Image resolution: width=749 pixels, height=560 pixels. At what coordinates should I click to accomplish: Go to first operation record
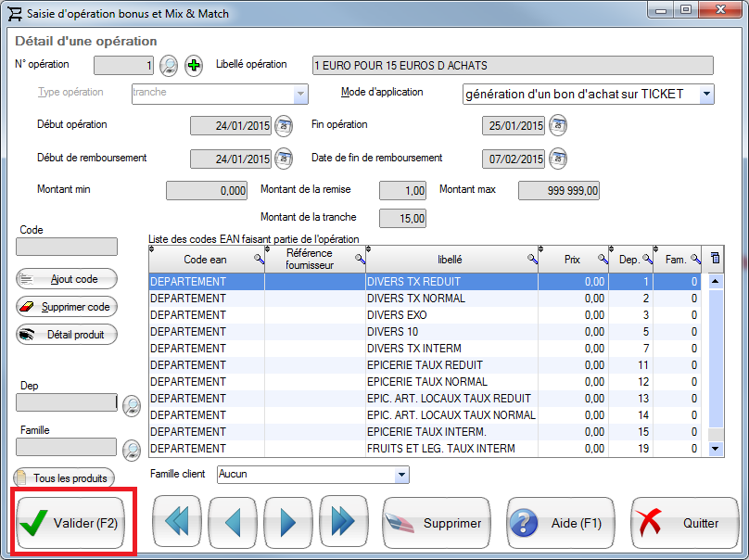(x=177, y=522)
